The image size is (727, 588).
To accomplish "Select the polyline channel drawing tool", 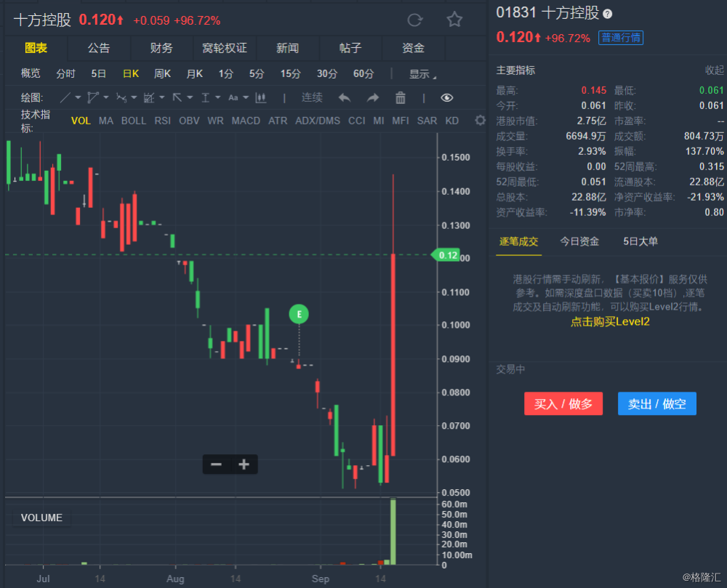I will [93, 98].
